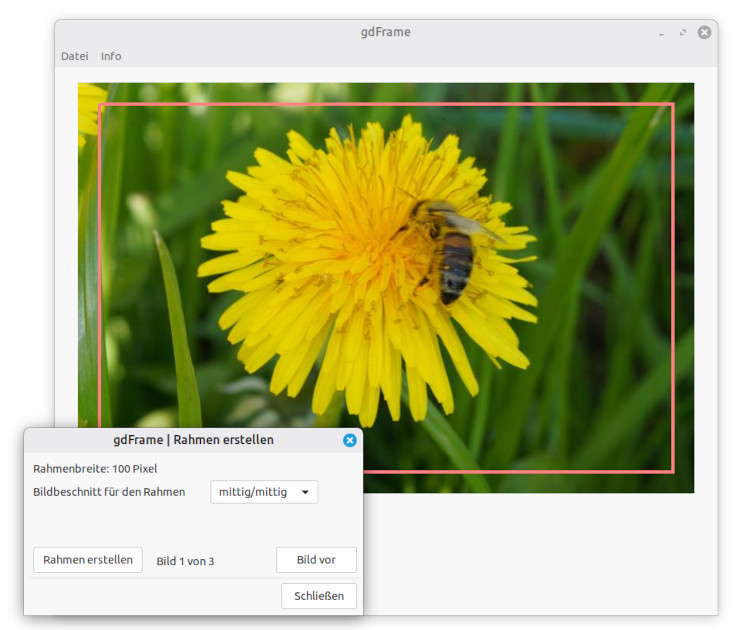The image size is (740, 630).
Task: Click the gdFrame | Rahmen erstellen dialog title
Action: click(x=193, y=440)
